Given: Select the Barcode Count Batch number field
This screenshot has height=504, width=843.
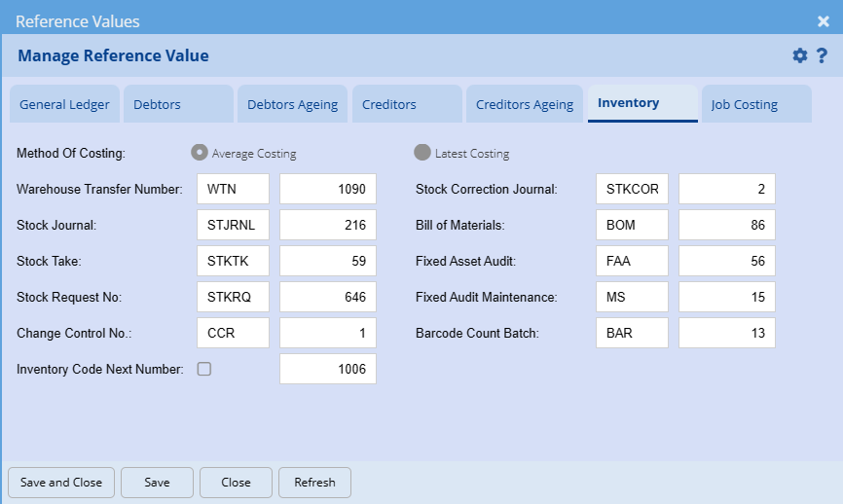Looking at the screenshot, I should [727, 333].
